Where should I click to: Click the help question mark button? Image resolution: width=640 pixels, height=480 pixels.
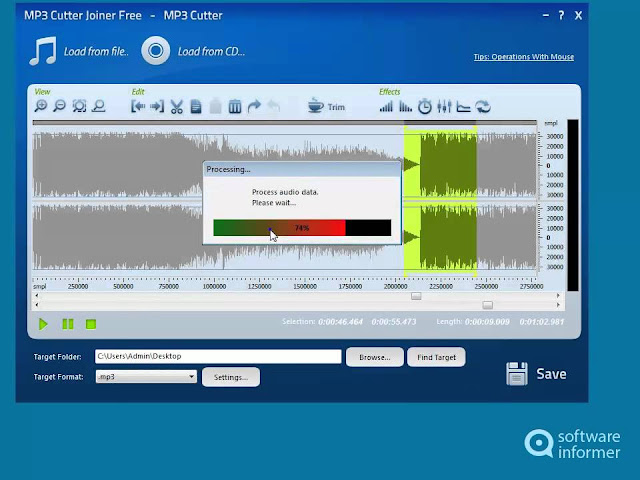coord(561,16)
